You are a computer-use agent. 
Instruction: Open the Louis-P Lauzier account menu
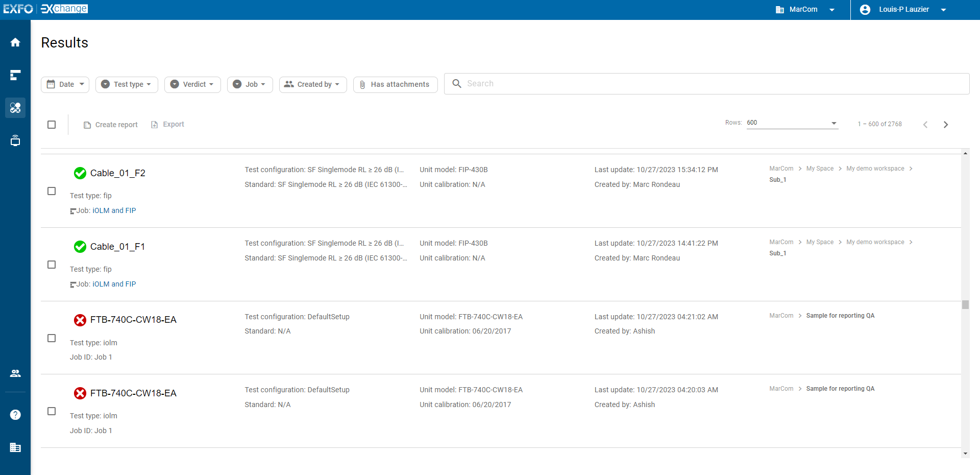coord(903,10)
